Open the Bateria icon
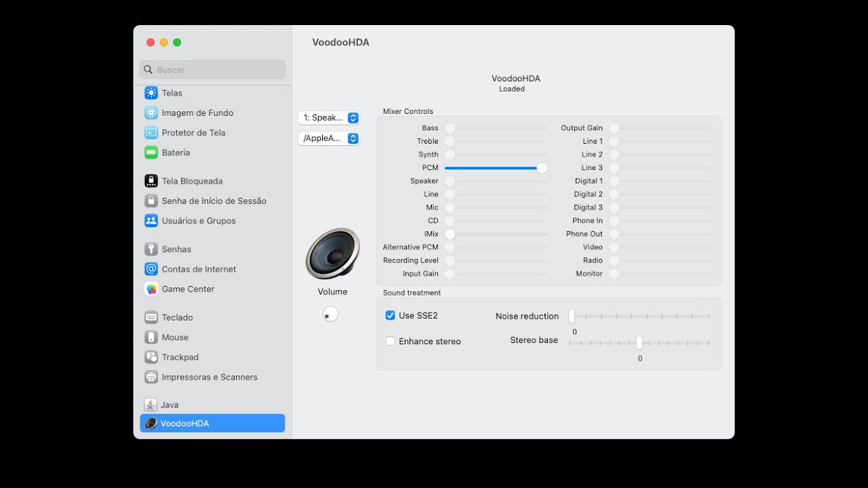Viewport: 868px width, 488px height. tap(151, 152)
